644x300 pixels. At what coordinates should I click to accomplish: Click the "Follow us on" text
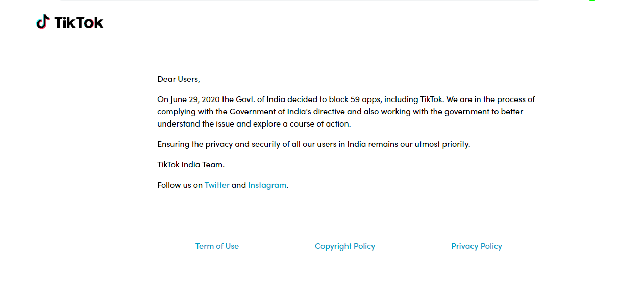pyautogui.click(x=180, y=185)
